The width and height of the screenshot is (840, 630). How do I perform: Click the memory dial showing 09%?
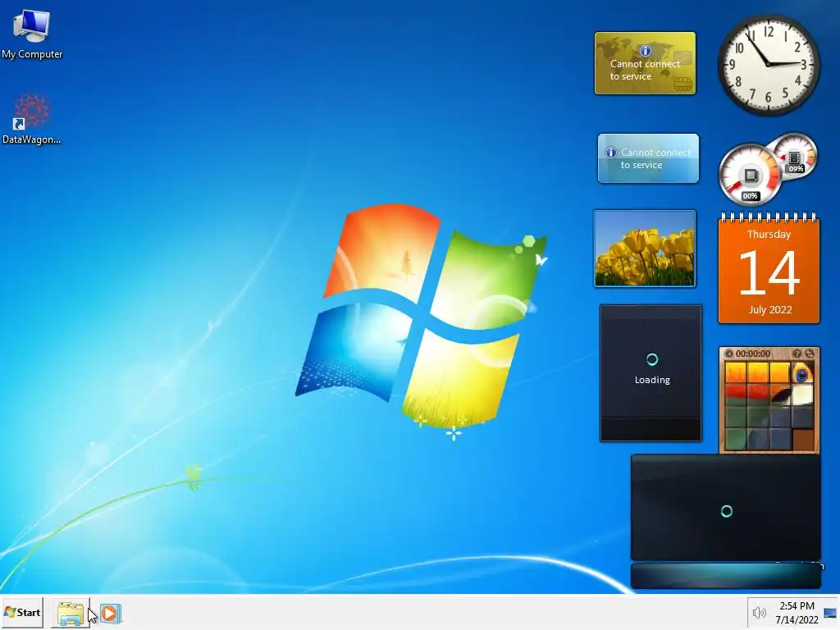click(795, 157)
